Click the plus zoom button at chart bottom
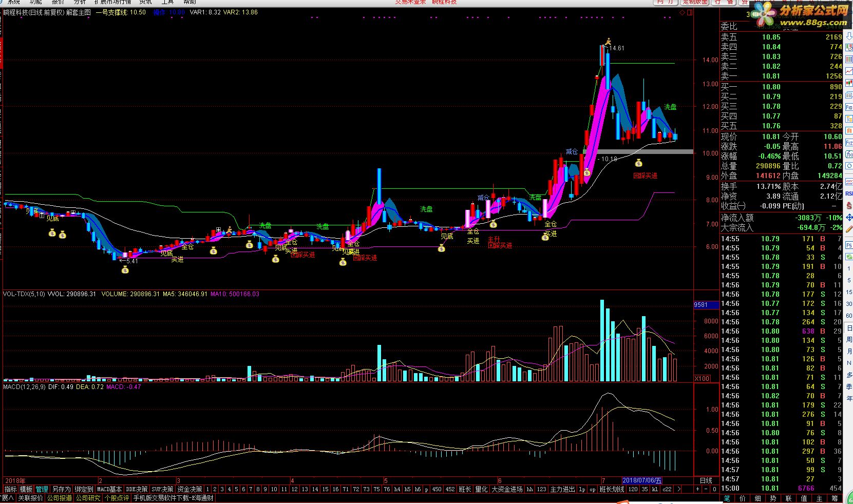853x504 pixels. tap(697, 489)
